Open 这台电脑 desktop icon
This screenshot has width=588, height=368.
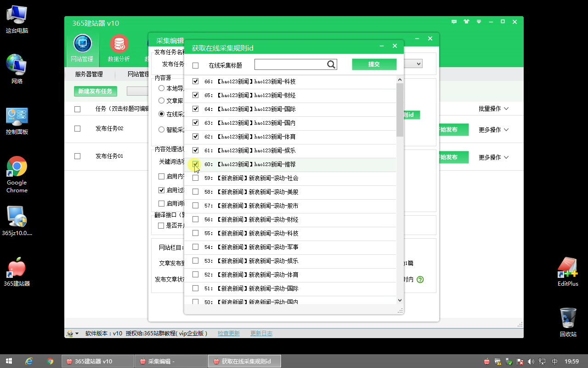click(x=17, y=19)
